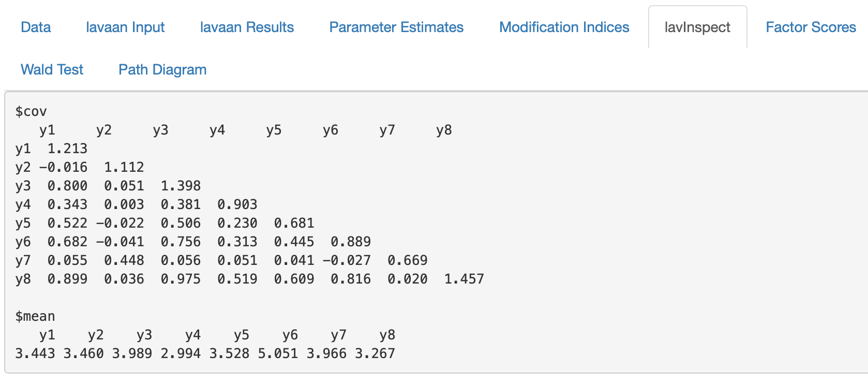
Task: Click the $cov heading in the output
Action: click(x=31, y=111)
